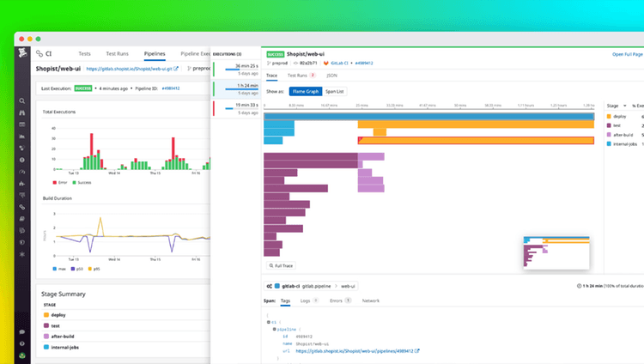644x364 pixels.
Task: Select Flame Graph view mode
Action: [x=306, y=91]
